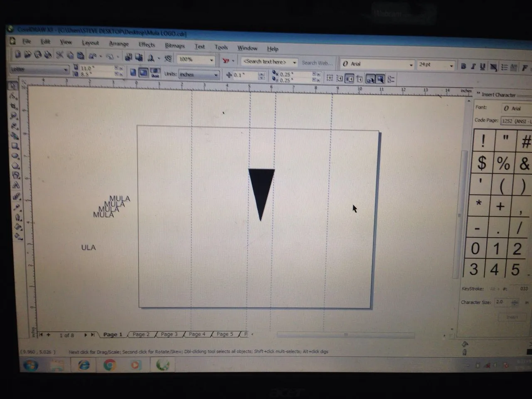Insert the dollar sign character
The image size is (532, 399).
(482, 163)
